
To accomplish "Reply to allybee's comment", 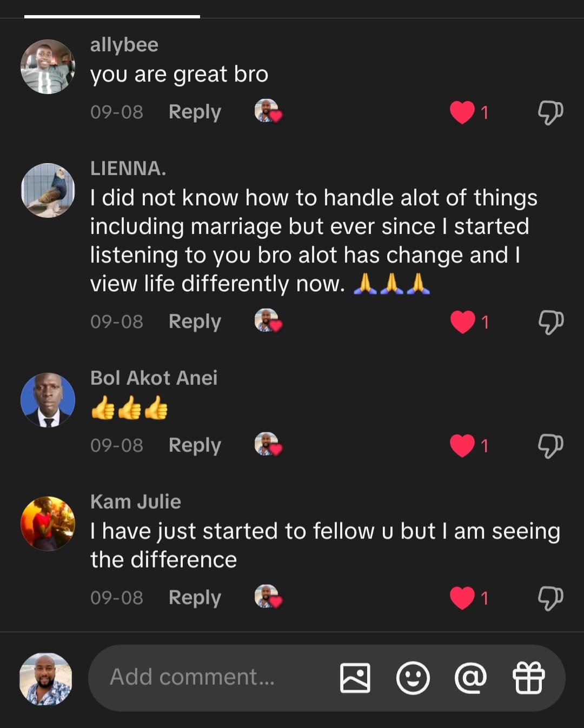I will [x=195, y=112].
